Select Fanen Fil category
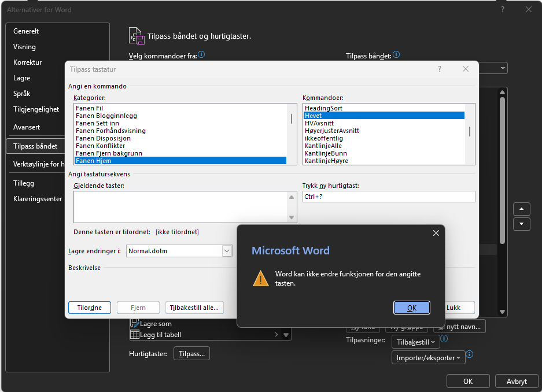 click(x=180, y=108)
